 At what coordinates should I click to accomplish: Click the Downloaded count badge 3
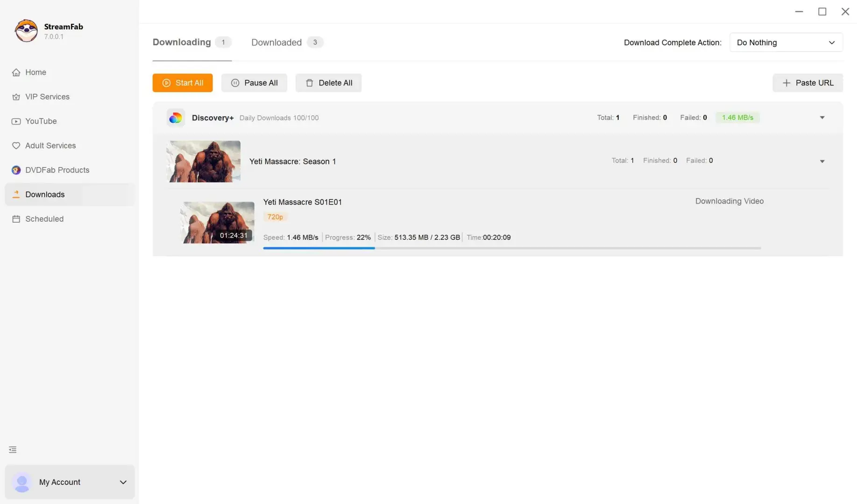[x=315, y=42]
